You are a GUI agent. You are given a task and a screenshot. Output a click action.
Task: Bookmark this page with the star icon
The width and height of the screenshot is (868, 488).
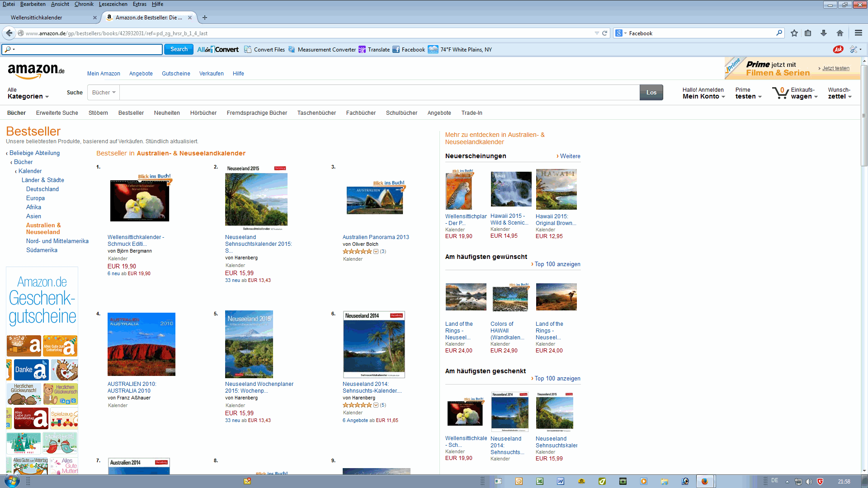794,33
